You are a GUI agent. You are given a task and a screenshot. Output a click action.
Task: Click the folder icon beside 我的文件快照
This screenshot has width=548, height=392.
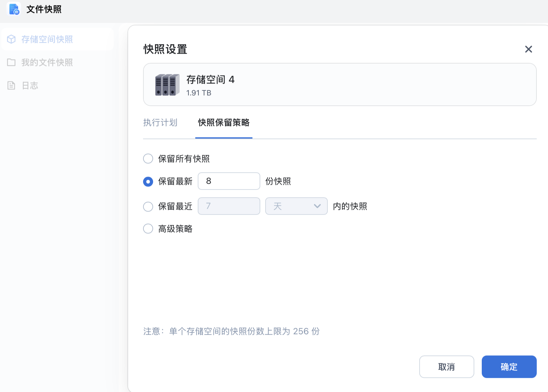pos(11,62)
